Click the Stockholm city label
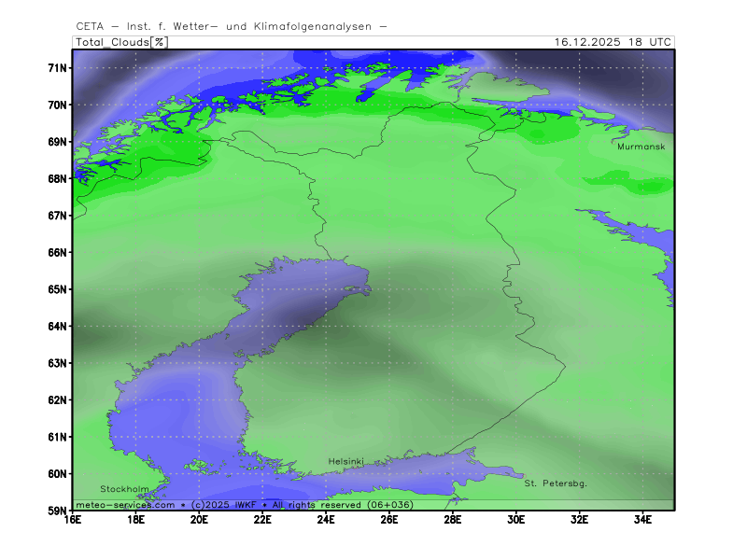This screenshot has width=747, height=560. pos(124,489)
